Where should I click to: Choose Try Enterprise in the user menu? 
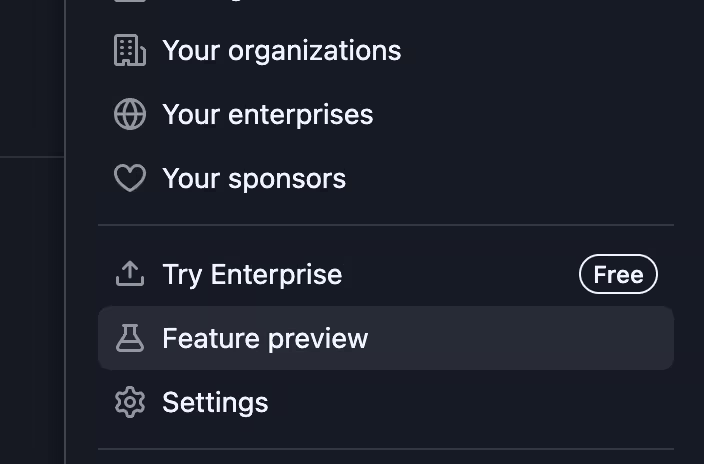[252, 274]
